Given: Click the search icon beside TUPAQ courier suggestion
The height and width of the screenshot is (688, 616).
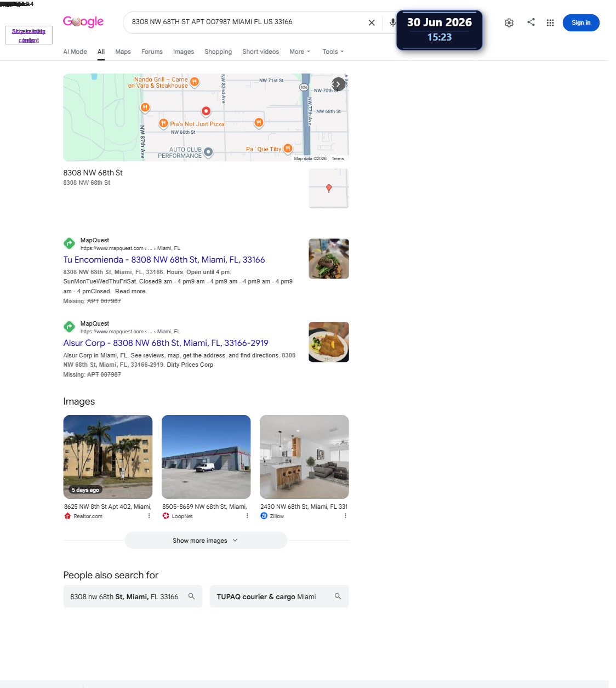Looking at the screenshot, I should [338, 596].
